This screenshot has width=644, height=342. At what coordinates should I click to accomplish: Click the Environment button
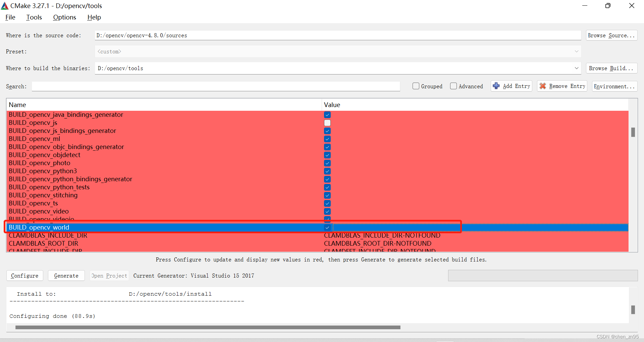614,86
